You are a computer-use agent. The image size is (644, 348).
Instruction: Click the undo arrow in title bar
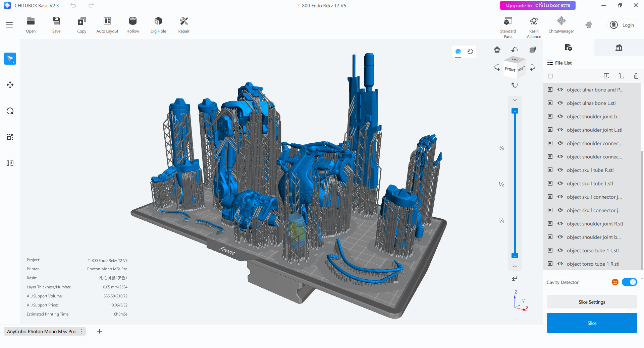coord(73,5)
